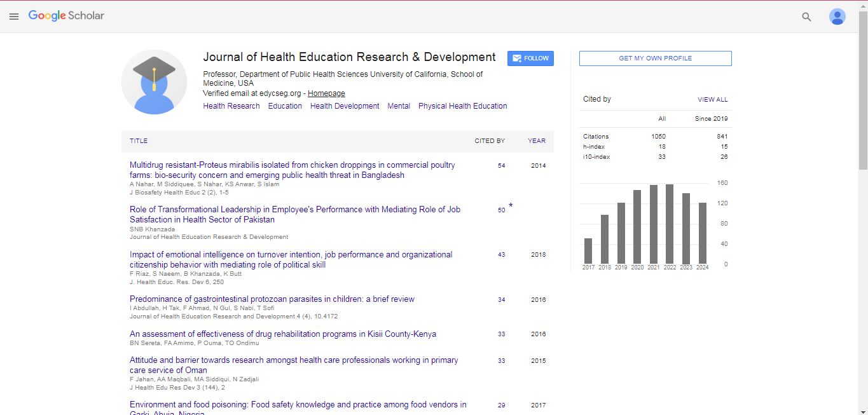
Task: Click the search magnifier icon
Action: (806, 17)
